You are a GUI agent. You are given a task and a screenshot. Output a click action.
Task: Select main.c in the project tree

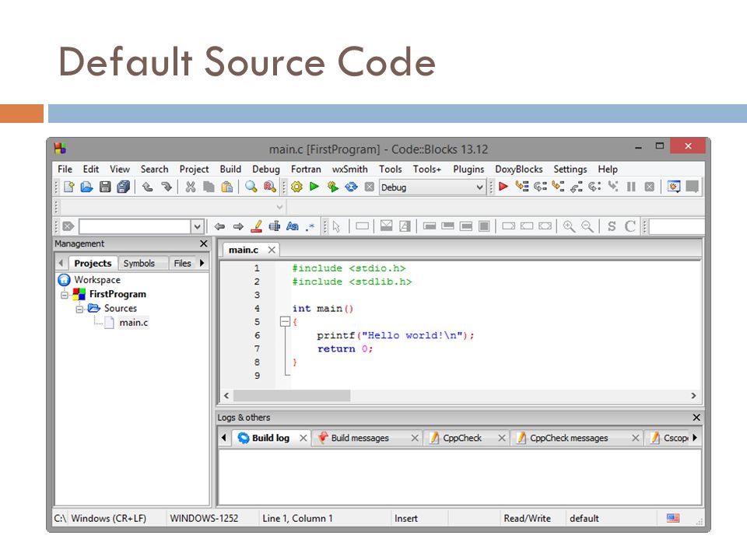(133, 323)
